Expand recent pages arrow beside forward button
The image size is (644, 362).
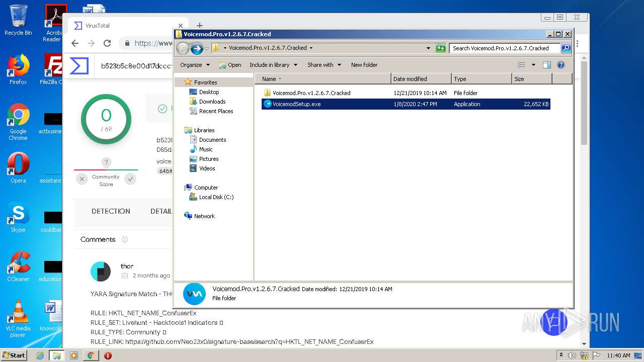[x=206, y=49]
